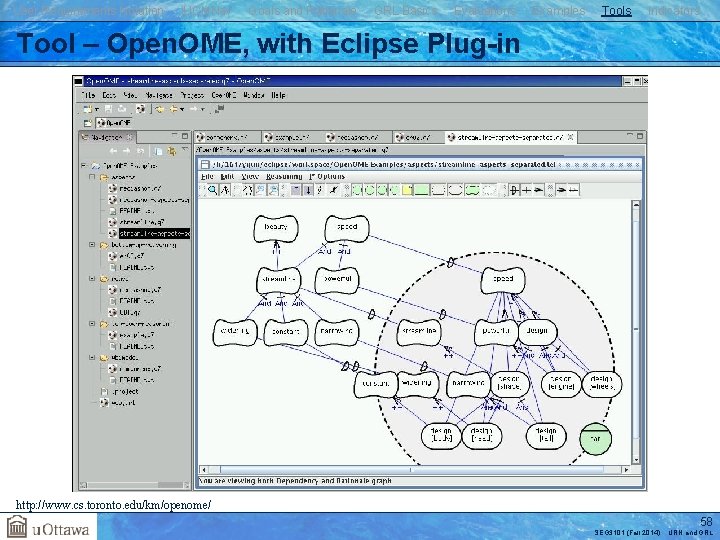Viewport: 720px width, 540px height.
Task: Open the Help menu in Eclipse menu bar
Action: (x=278, y=95)
